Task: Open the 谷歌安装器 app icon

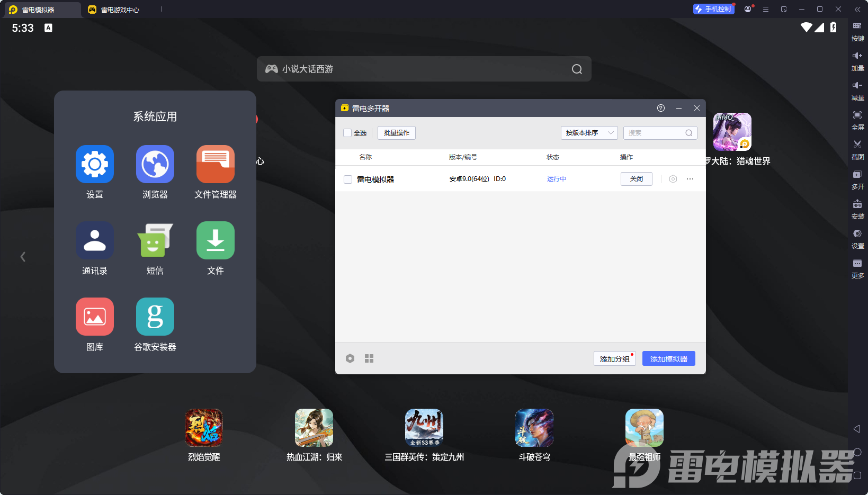Action: click(x=155, y=317)
